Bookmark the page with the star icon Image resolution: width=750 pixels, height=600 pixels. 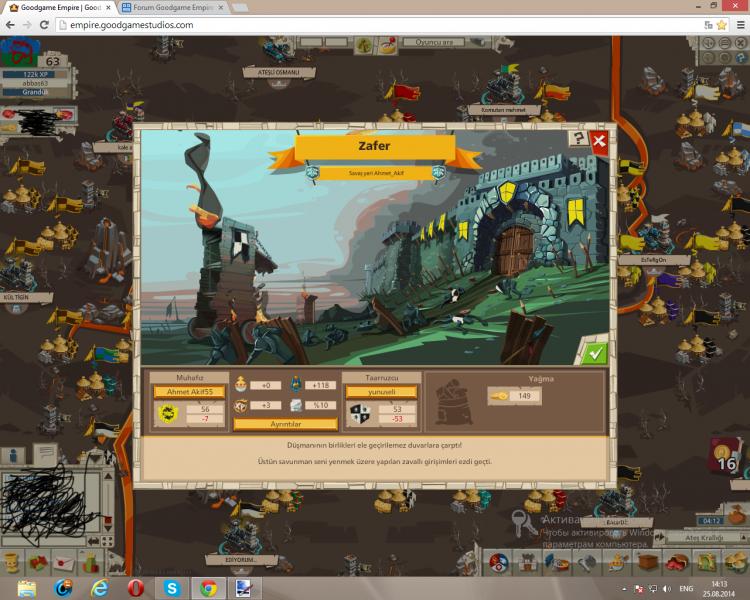click(x=721, y=25)
